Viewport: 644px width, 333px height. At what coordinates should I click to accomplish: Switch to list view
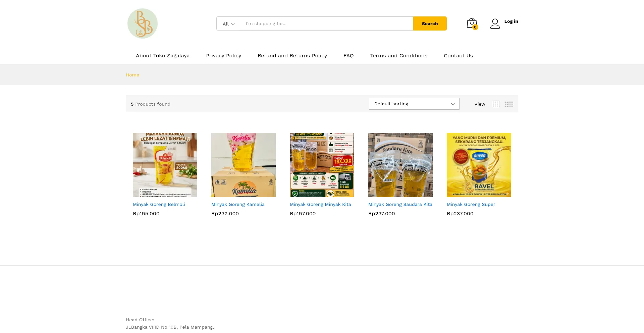(x=509, y=104)
